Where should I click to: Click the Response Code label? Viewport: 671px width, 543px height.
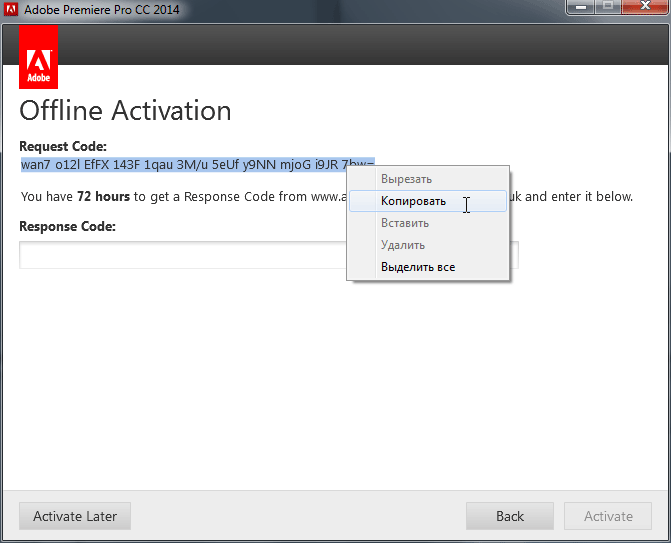click(x=68, y=226)
